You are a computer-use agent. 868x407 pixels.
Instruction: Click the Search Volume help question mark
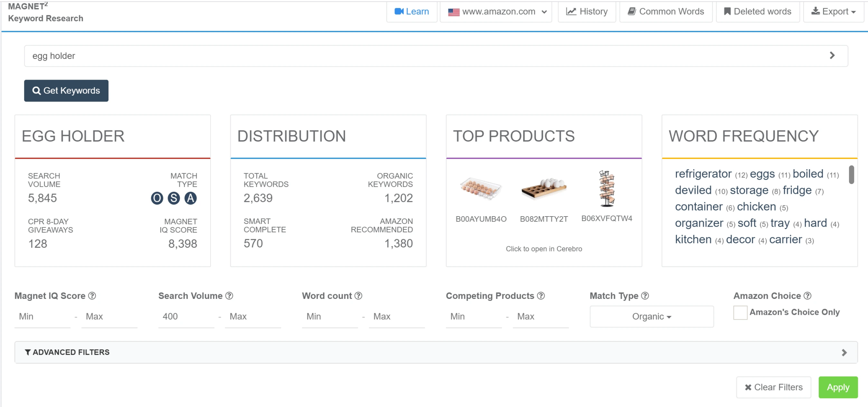tap(230, 296)
